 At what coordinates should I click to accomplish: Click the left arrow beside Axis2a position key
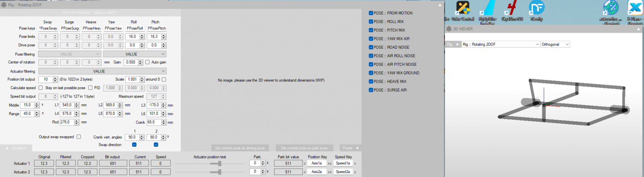point(305,172)
